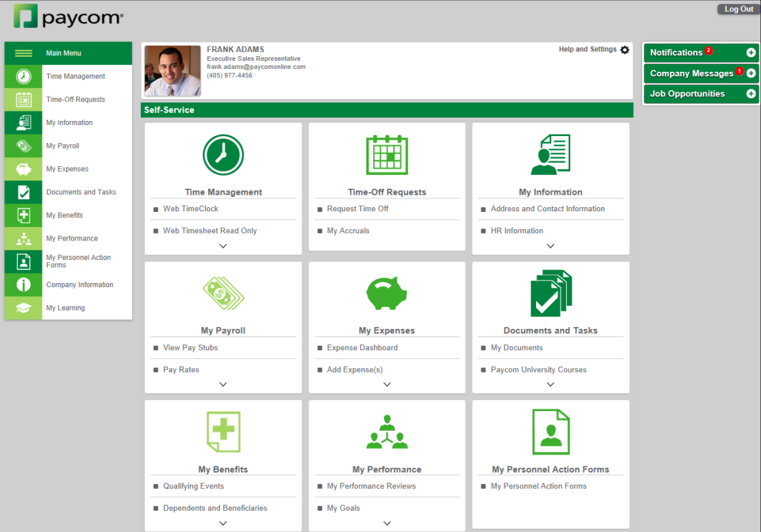Select the My Payroll cash icon tile

coord(223,294)
